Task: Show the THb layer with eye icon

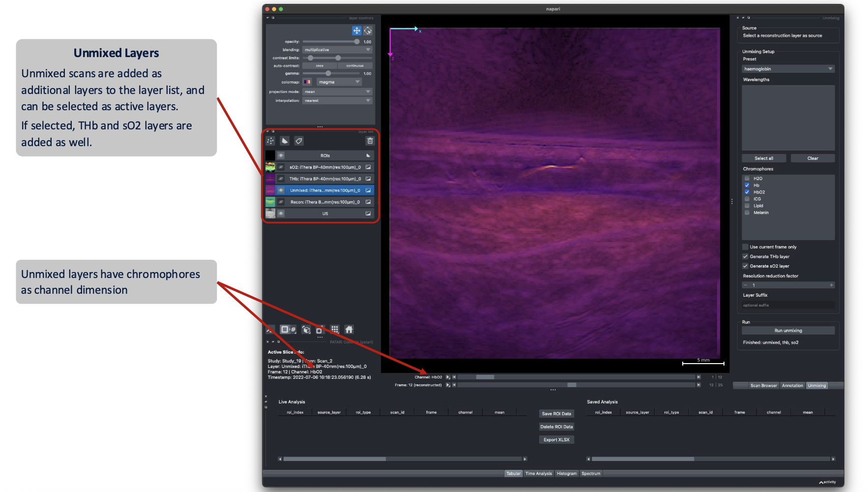Action: pyautogui.click(x=281, y=179)
